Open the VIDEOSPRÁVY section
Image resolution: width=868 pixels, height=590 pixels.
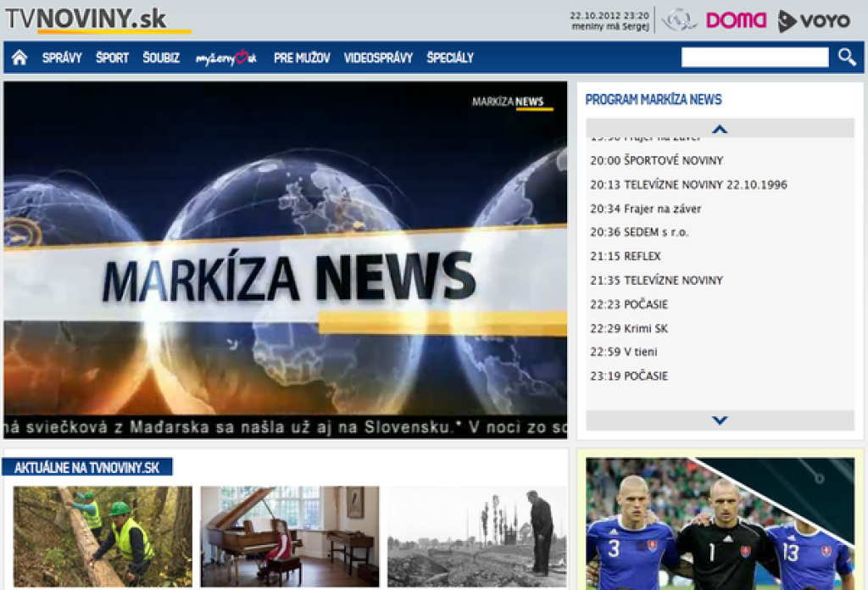pos(378,58)
